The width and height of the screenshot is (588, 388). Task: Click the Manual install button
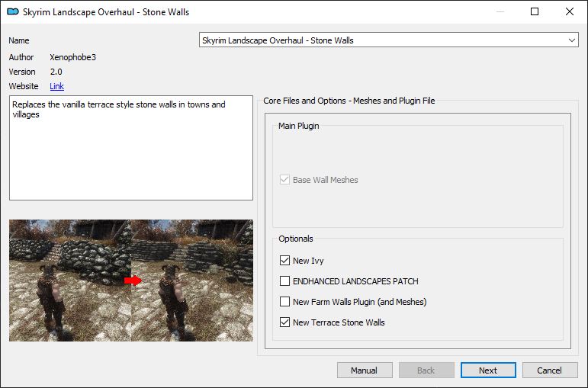(x=365, y=370)
